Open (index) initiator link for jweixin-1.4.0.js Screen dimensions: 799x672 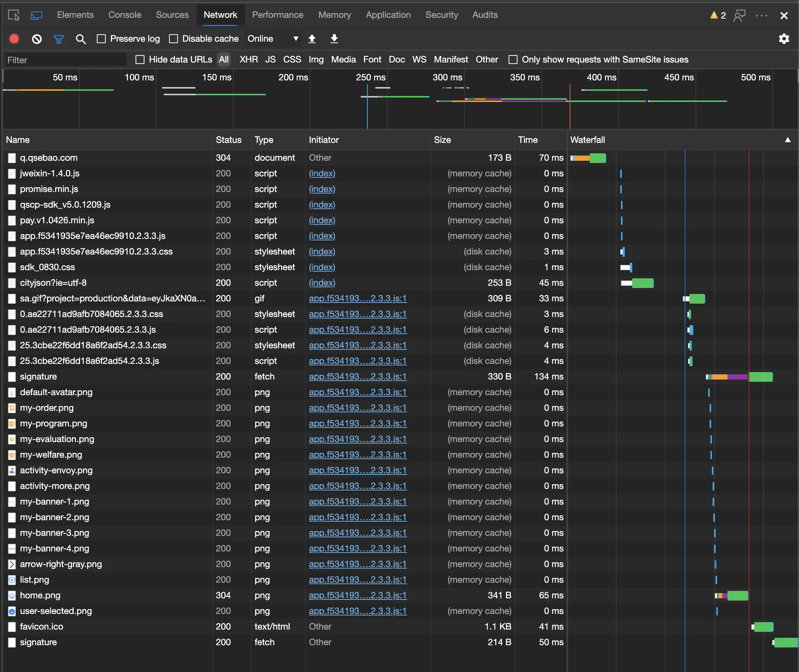pos(322,173)
